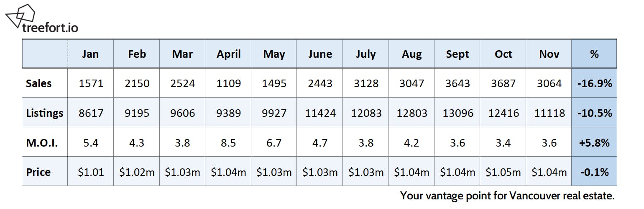This screenshot has width=644, height=209.
Task: Click the April M.O.I. value 8.5
Action: coord(228,143)
